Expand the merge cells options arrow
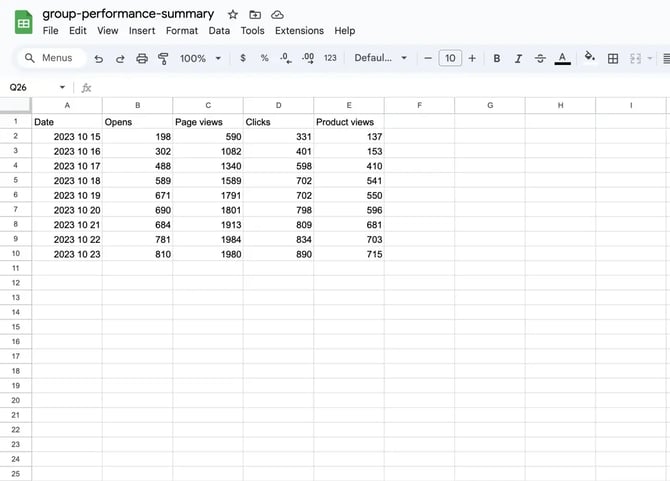This screenshot has height=481, width=670. pyautogui.click(x=650, y=59)
